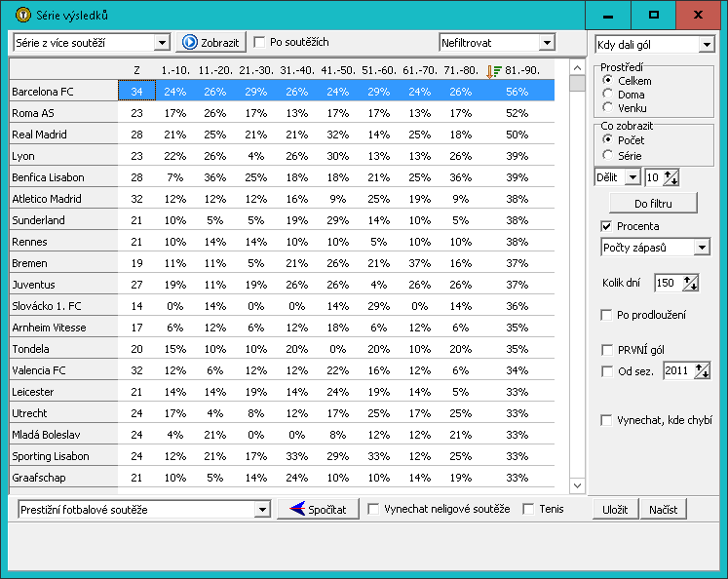This screenshot has height=579, width=728.
Task: Click the scrollbar up arrow of the table
Action: (x=577, y=68)
